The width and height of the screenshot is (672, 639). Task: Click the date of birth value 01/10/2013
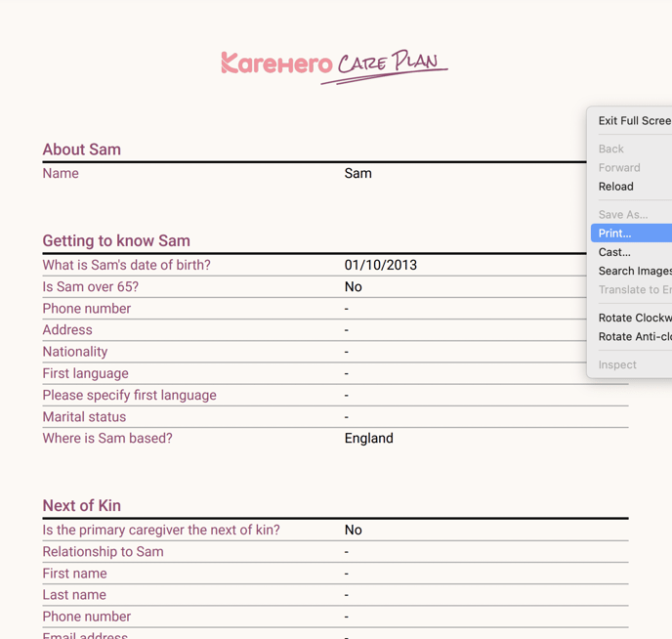pos(381,265)
